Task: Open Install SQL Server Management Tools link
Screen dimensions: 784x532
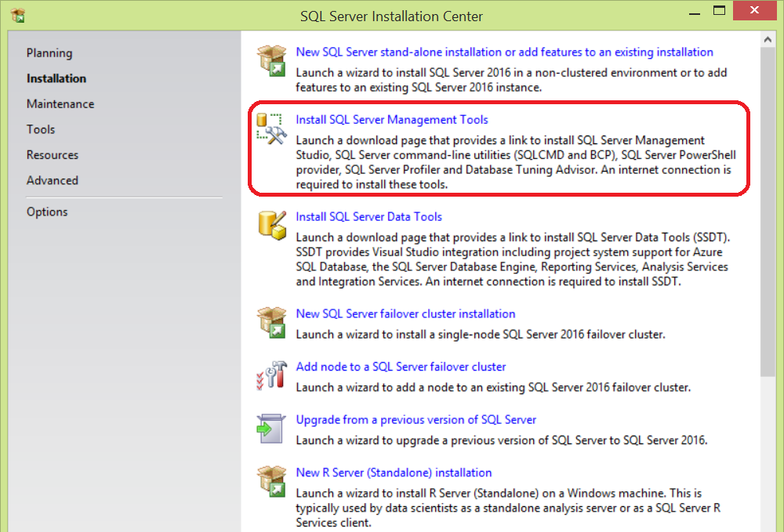Action: pyautogui.click(x=392, y=120)
